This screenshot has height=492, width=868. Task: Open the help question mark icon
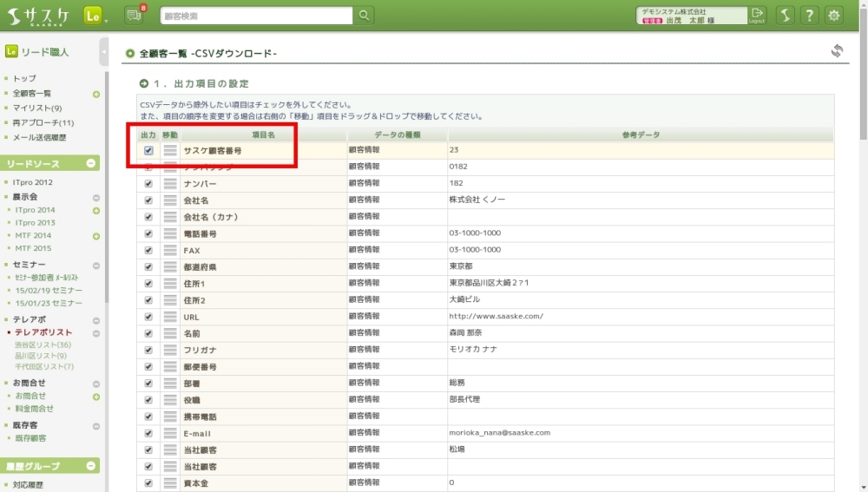click(809, 15)
